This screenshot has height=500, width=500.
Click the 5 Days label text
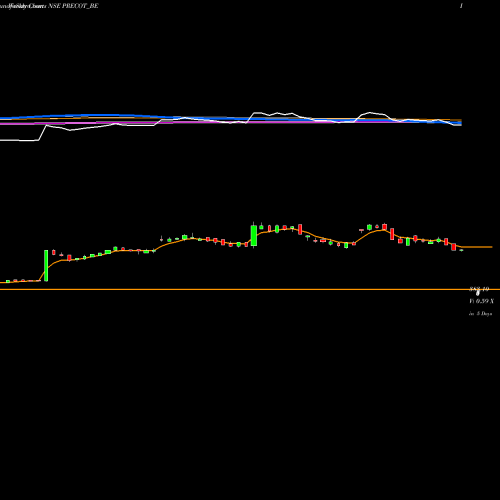tap(484, 314)
